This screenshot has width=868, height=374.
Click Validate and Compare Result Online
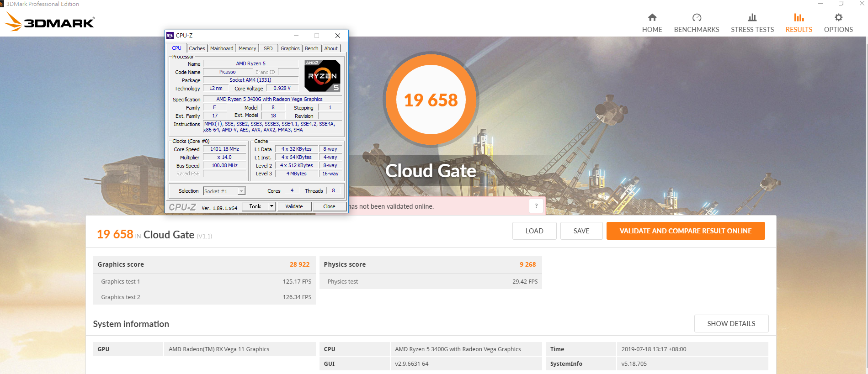pyautogui.click(x=686, y=231)
